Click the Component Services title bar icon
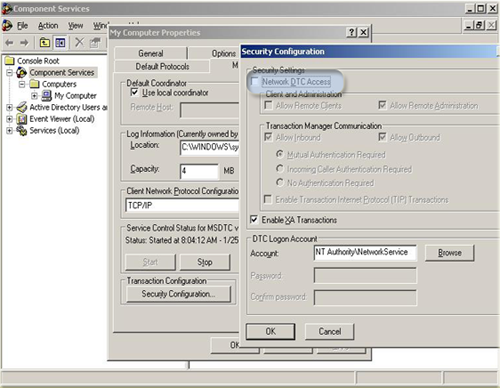Viewport: 500px width, 388px height. pos(7,9)
